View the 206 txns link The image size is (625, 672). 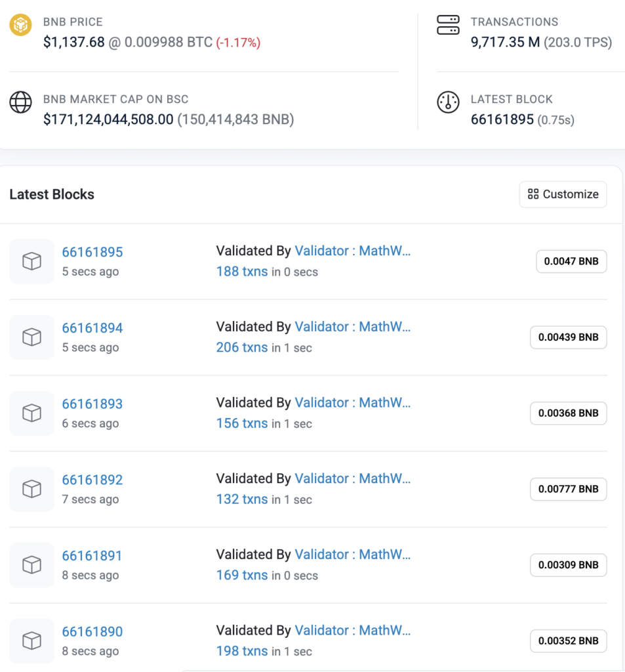pyautogui.click(x=242, y=348)
